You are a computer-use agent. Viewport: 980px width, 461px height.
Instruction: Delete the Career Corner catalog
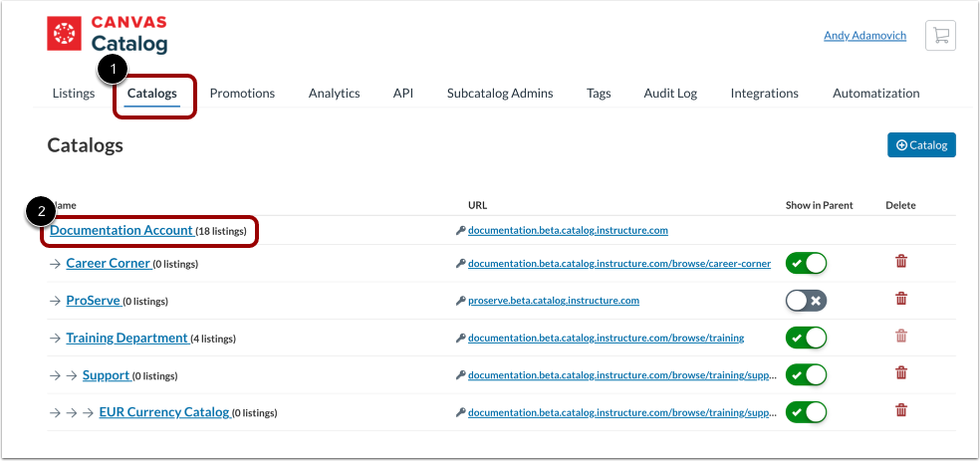pos(900,262)
